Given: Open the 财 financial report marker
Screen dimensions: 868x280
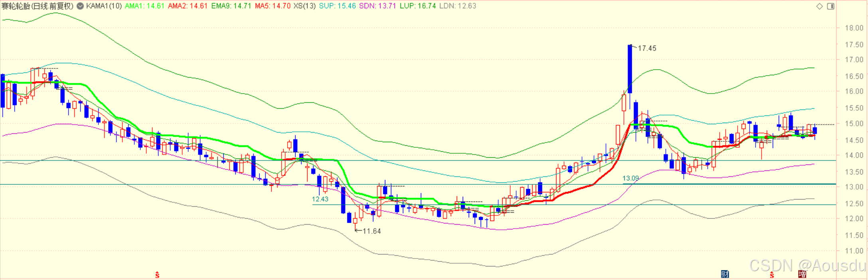Looking at the screenshot, I should point(725,274).
